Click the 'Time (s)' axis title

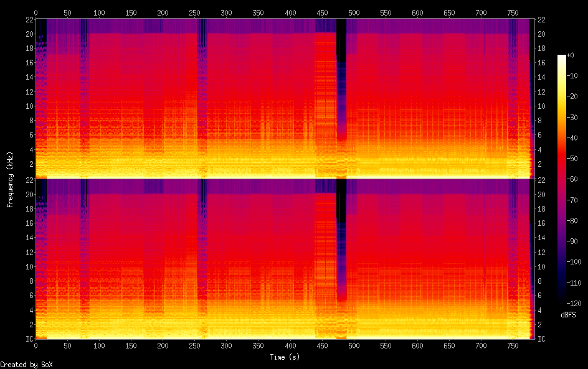pos(284,357)
